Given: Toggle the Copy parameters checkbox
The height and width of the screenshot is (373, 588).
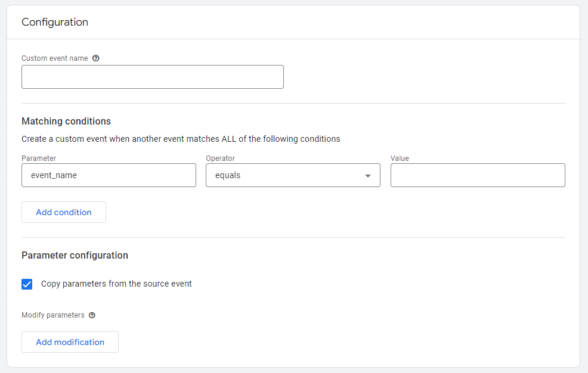Looking at the screenshot, I should tap(27, 284).
